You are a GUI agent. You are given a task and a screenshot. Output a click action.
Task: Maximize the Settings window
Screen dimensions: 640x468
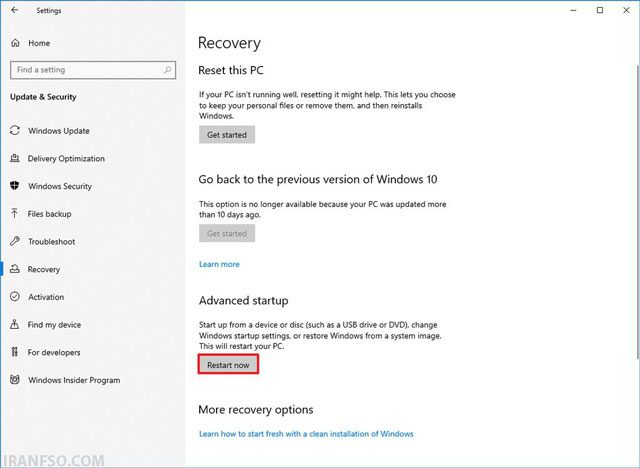pos(600,10)
